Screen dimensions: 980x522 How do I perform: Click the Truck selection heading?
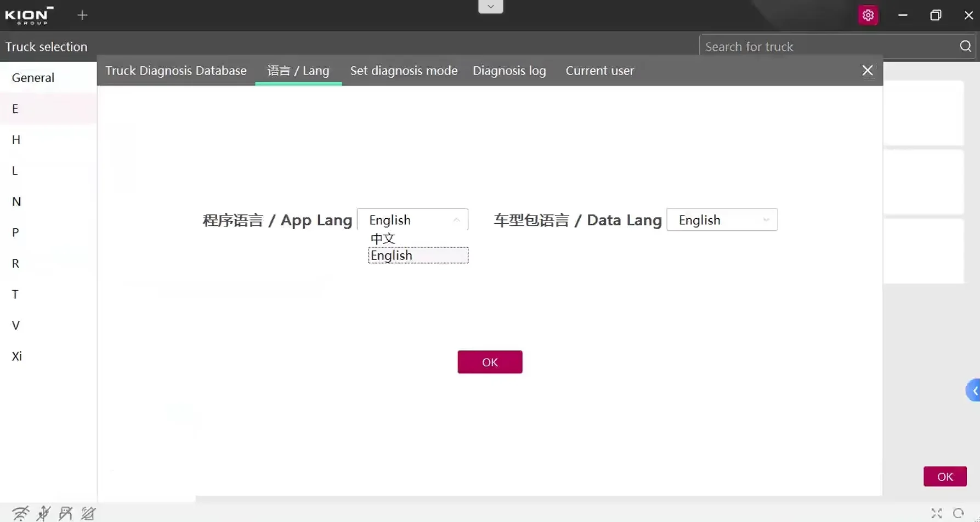coord(47,47)
